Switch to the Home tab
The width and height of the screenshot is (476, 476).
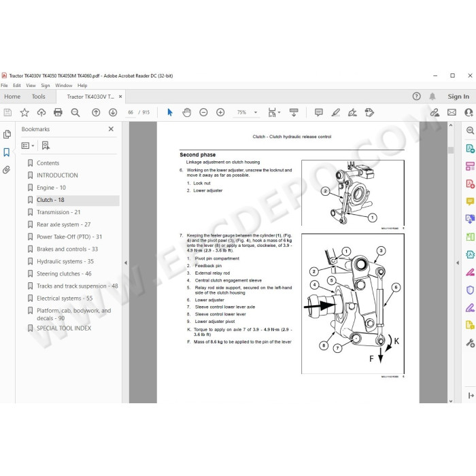click(x=12, y=97)
